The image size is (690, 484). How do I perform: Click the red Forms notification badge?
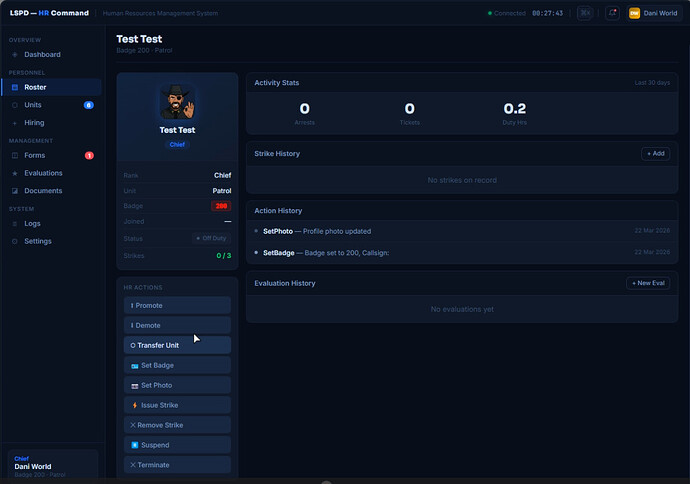pyautogui.click(x=89, y=155)
